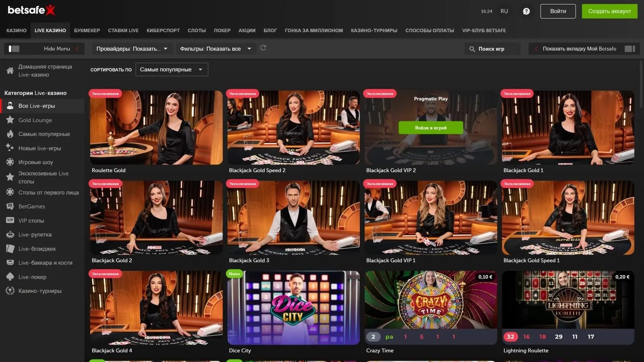Screen dimensions: 644x362
Task: Toggle the Мой Betsafe tab switch
Action: pos(630,49)
